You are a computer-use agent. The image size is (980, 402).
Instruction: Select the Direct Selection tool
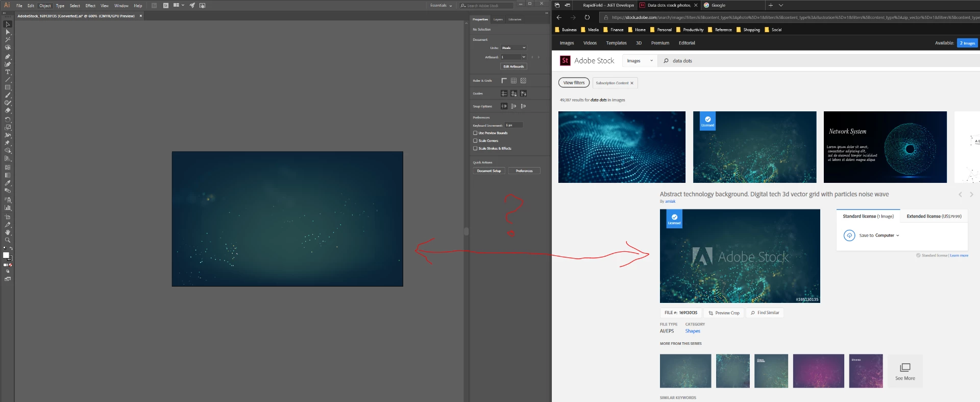[8, 32]
